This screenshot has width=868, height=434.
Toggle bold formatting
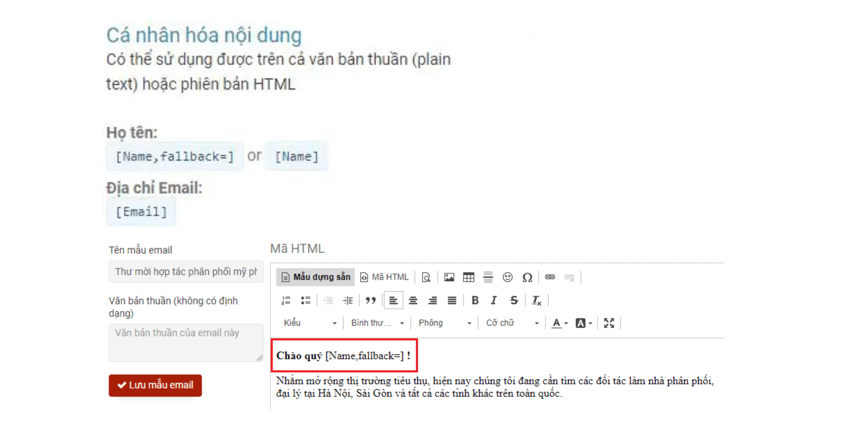click(475, 300)
